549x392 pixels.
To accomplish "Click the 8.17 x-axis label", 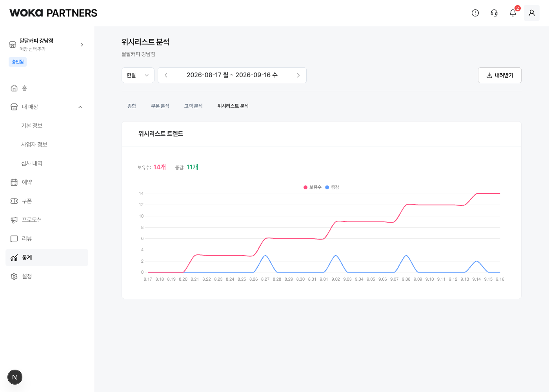I will pyautogui.click(x=148, y=279).
